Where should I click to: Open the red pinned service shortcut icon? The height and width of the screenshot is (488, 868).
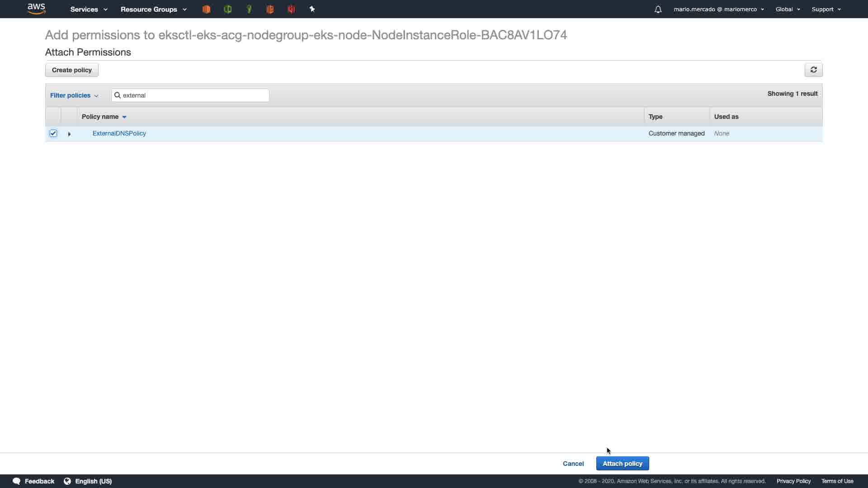tap(291, 9)
